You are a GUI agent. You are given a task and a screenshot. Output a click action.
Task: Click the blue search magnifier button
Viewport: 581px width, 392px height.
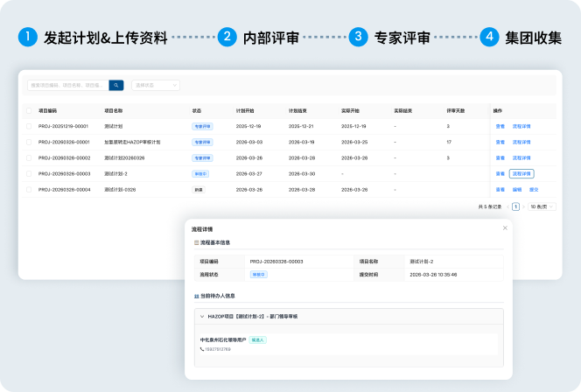[116, 85]
